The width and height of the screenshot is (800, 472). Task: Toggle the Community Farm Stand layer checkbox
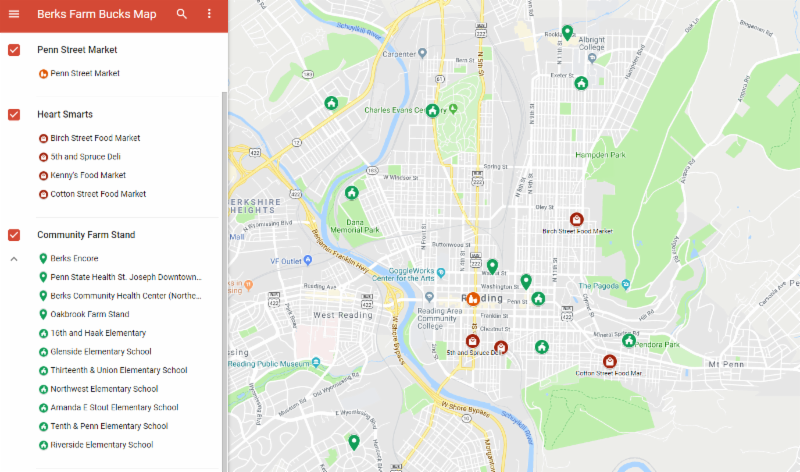[14, 235]
